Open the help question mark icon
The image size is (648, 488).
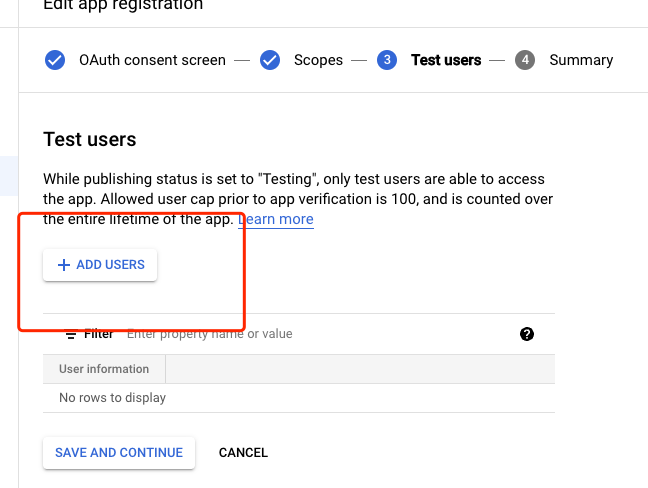[x=527, y=334]
